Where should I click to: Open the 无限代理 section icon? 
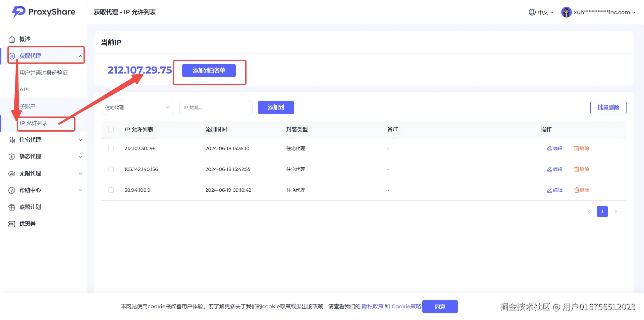pyautogui.click(x=12, y=174)
